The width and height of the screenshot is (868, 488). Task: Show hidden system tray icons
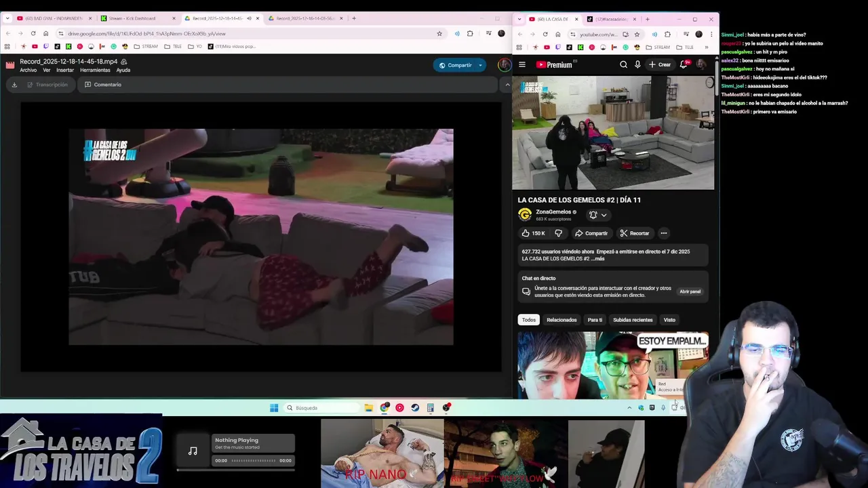point(629,408)
